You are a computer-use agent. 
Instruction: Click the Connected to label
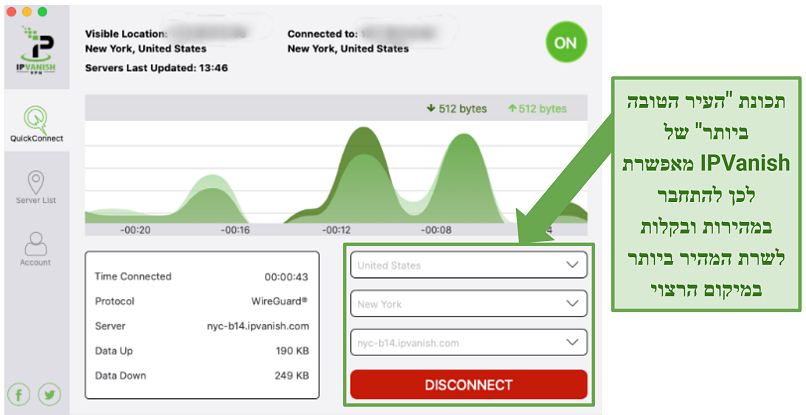tap(322, 34)
